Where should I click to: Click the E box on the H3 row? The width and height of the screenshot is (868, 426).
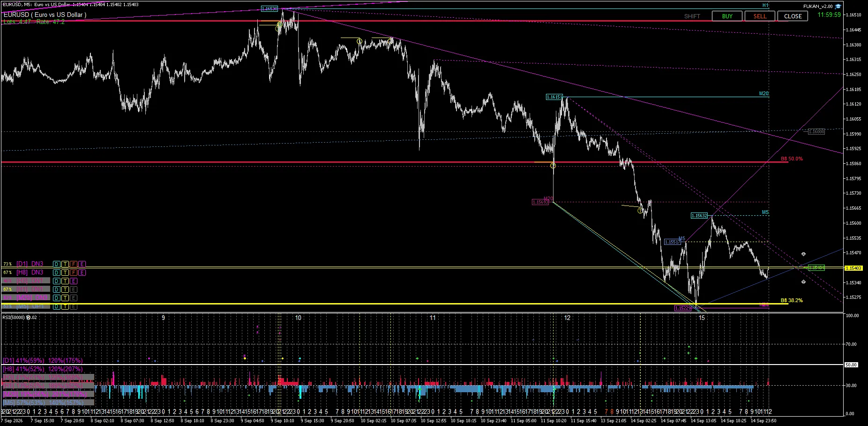[74, 281]
